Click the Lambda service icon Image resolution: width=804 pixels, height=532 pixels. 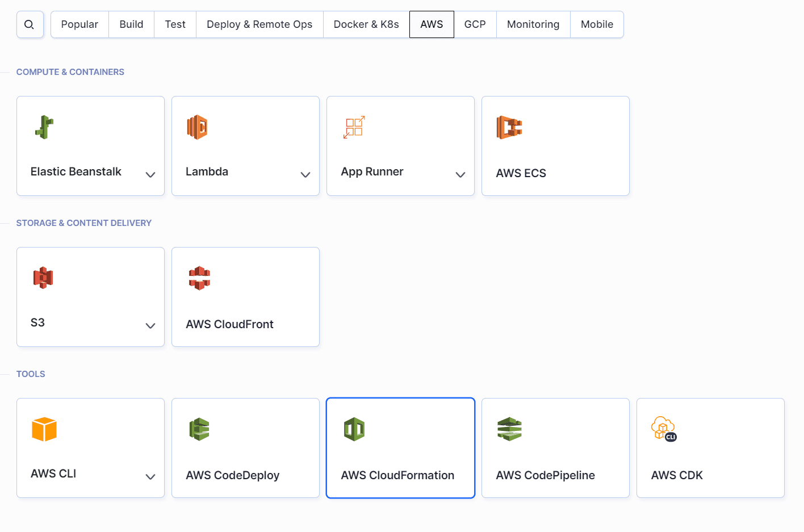(x=197, y=127)
